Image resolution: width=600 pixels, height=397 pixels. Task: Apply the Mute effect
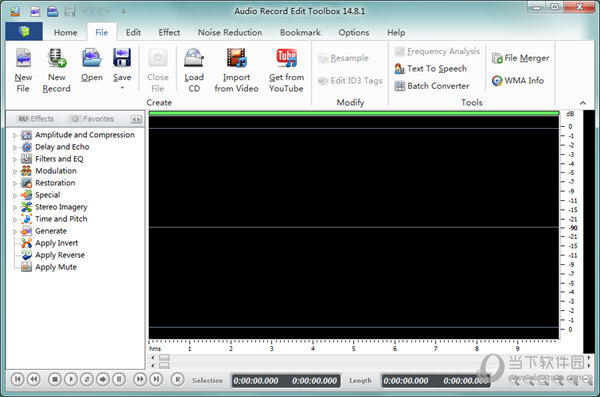49,267
